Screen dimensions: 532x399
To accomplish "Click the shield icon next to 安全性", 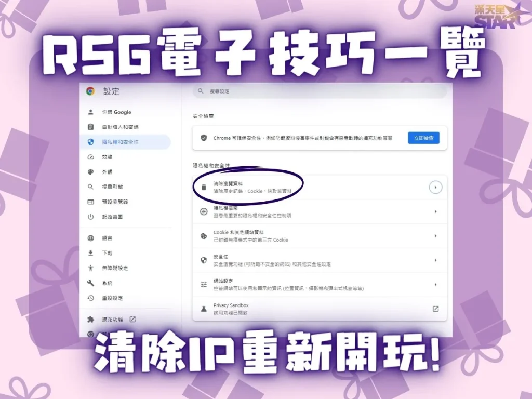I will tap(203, 259).
